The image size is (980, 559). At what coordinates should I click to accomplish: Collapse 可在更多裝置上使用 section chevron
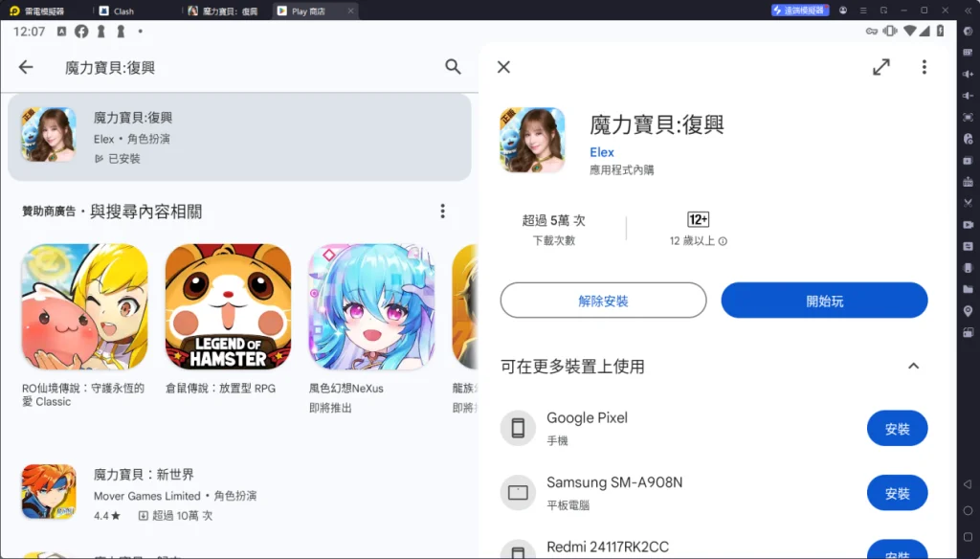913,366
